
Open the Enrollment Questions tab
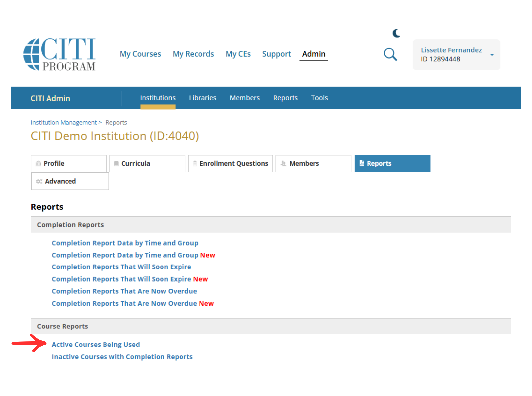[x=230, y=164]
